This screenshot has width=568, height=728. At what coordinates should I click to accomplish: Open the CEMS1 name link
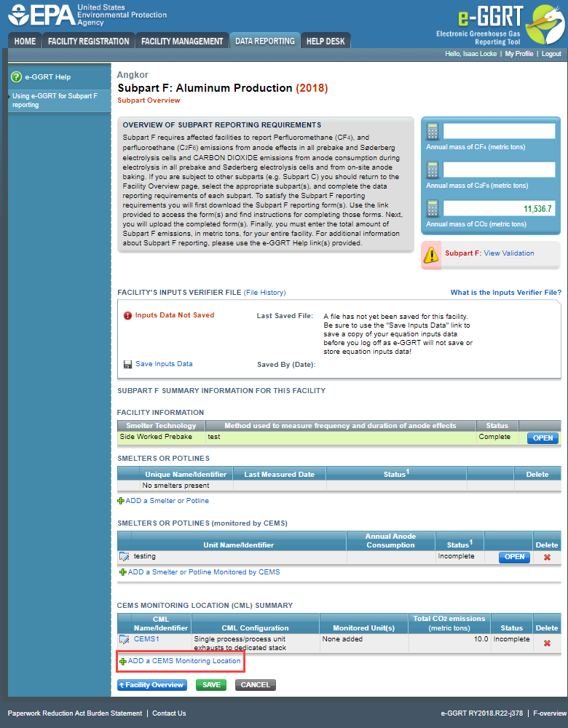click(x=146, y=639)
